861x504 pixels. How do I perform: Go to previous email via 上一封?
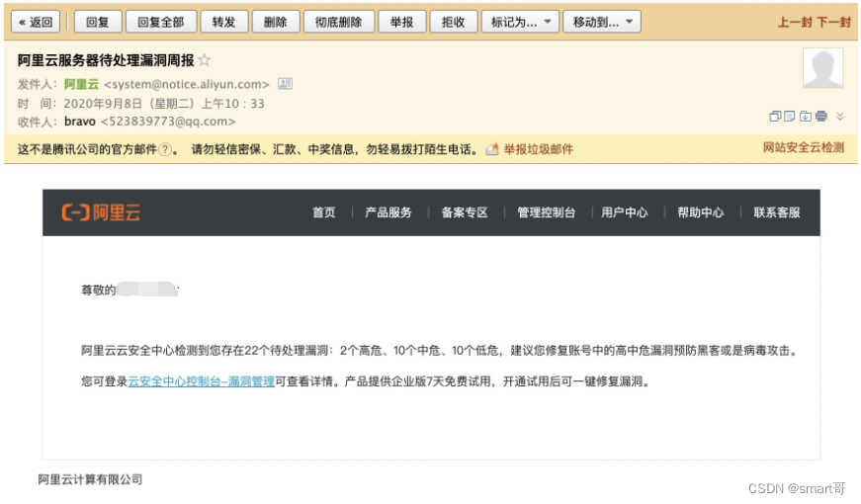click(x=795, y=22)
